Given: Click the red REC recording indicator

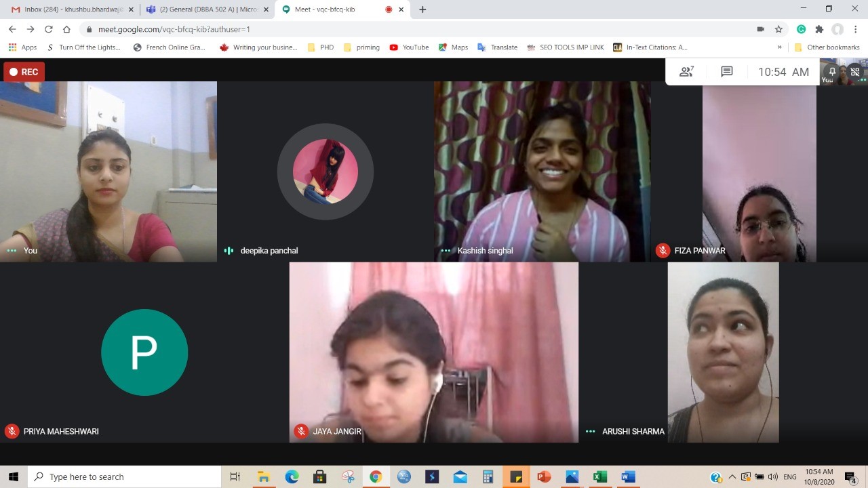Looking at the screenshot, I should [24, 72].
